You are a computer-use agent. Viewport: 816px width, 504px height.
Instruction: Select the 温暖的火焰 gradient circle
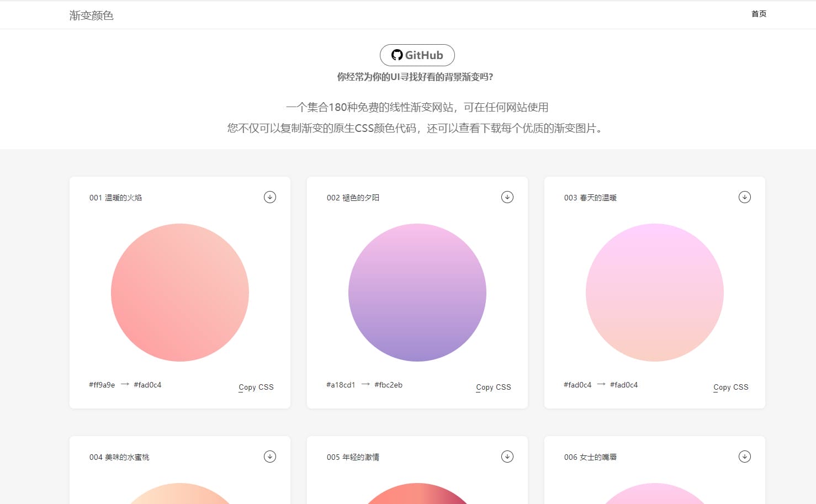[180, 293]
